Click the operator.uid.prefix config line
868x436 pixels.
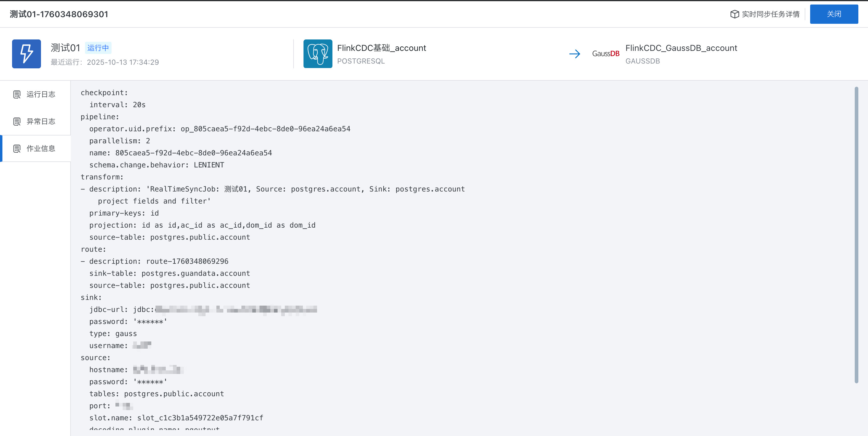(x=219, y=129)
